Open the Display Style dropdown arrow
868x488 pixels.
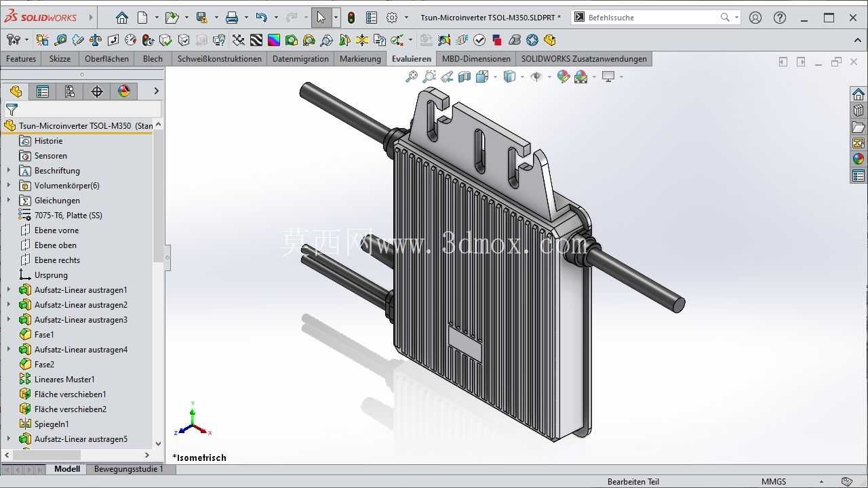(523, 77)
